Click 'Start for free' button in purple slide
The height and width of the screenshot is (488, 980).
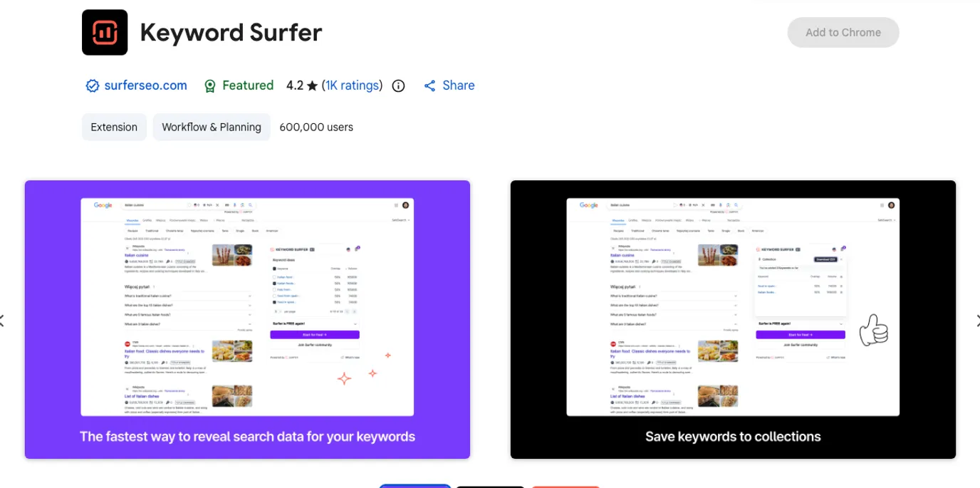pyautogui.click(x=315, y=334)
